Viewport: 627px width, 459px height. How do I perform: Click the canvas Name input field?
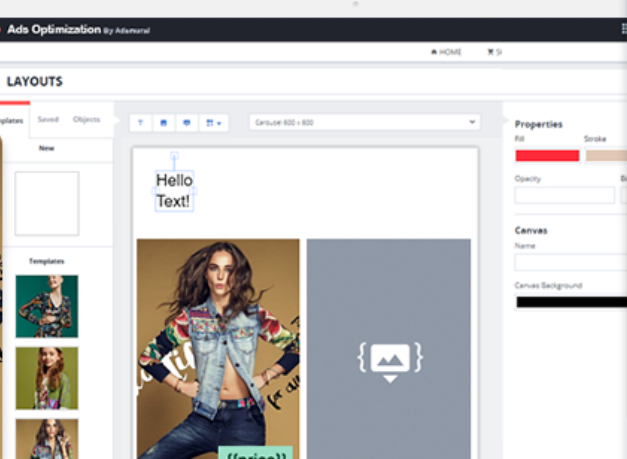pyautogui.click(x=571, y=262)
